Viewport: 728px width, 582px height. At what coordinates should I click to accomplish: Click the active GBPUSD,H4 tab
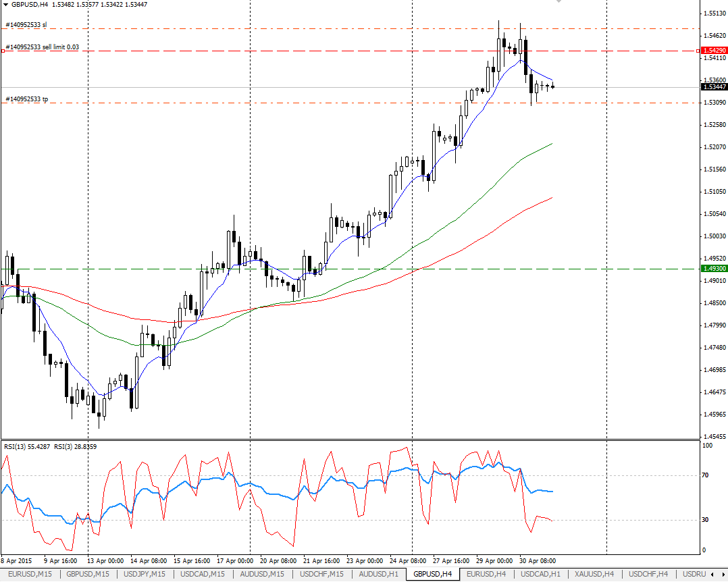(x=433, y=574)
